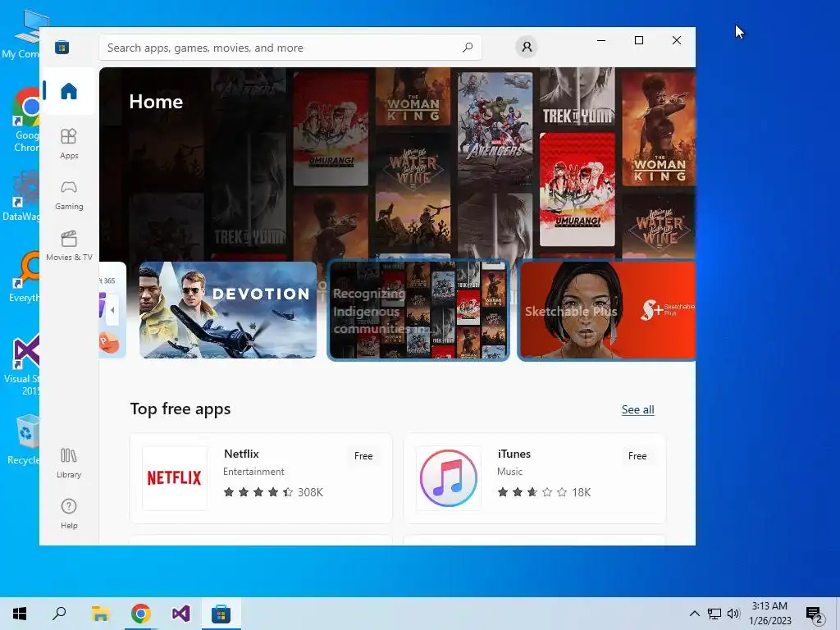Screen dimensions: 840x630
Task: Click the Free button on the Netflix card
Action: [363, 456]
